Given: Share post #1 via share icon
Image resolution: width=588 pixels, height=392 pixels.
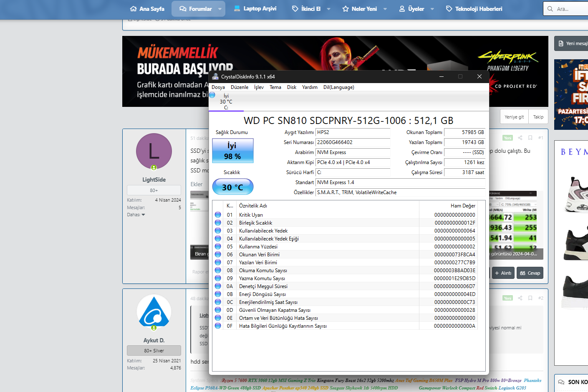Looking at the screenshot, I should (x=520, y=138).
